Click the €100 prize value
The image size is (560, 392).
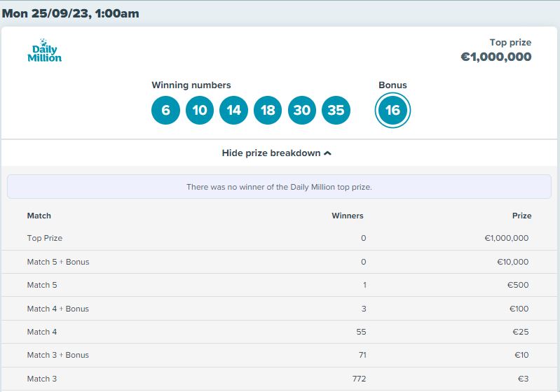[519, 309]
